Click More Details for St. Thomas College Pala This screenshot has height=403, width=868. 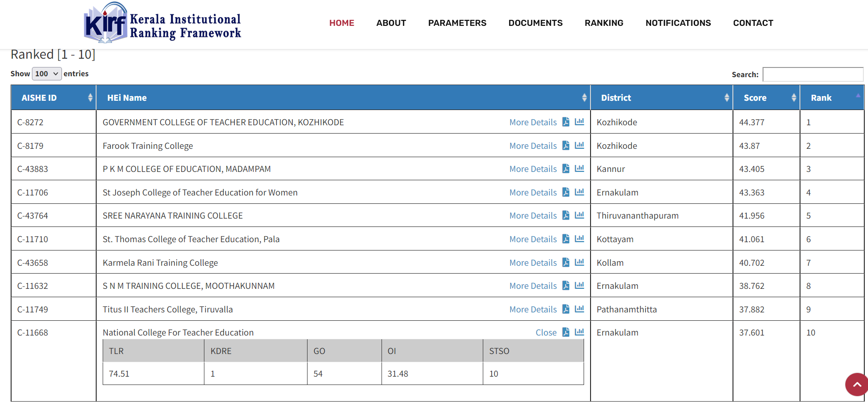(x=533, y=239)
